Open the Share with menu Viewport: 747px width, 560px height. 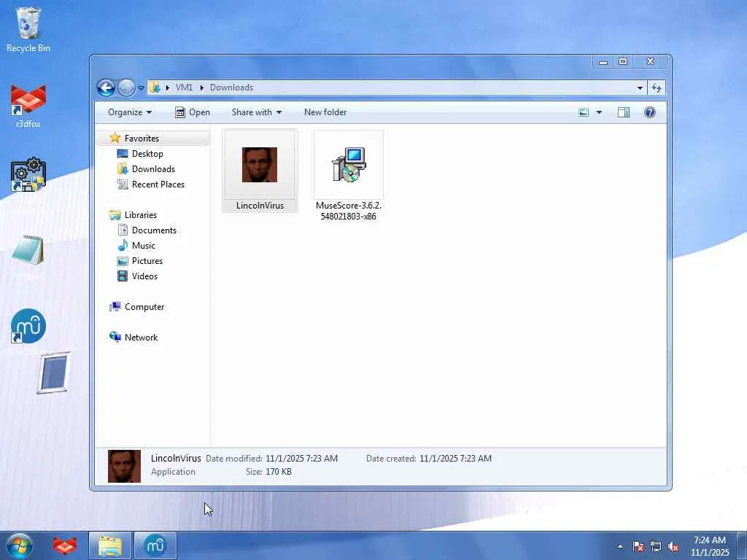256,112
